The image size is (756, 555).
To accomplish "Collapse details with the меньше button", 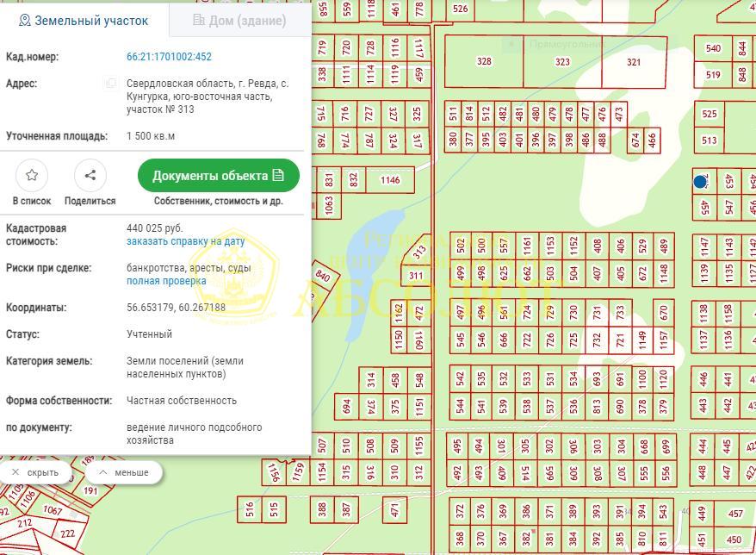I will (124, 472).
